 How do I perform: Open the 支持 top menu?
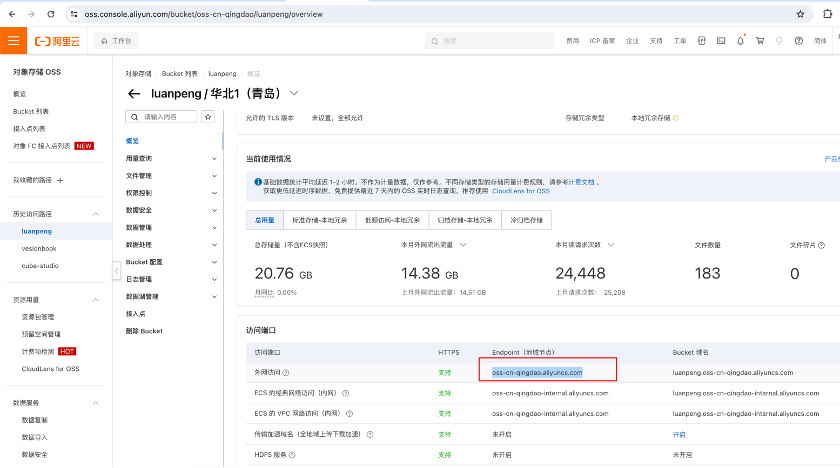pos(656,41)
